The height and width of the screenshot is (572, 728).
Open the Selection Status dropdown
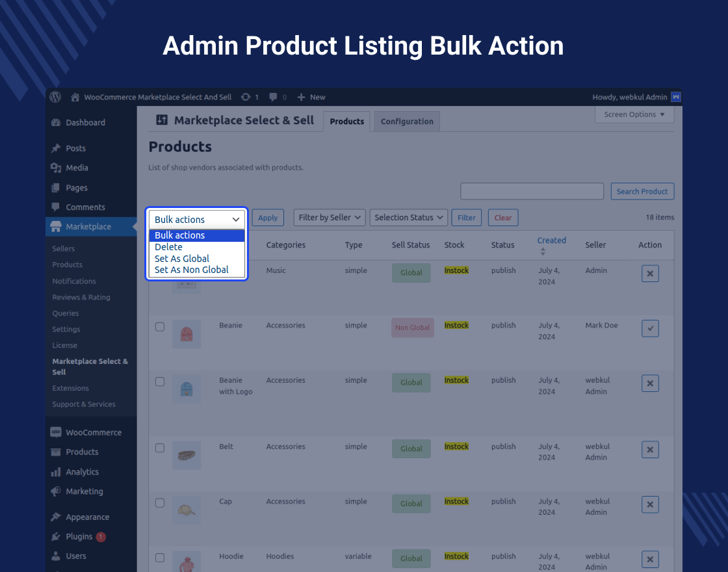coord(409,217)
